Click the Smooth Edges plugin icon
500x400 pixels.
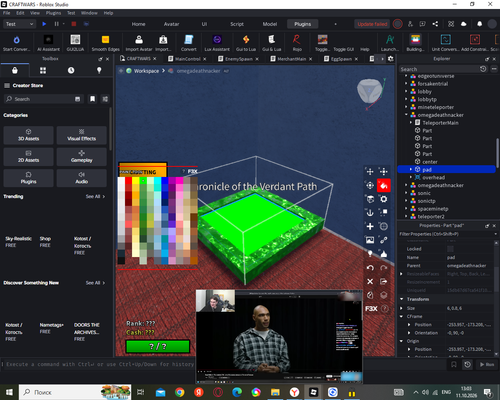[105, 43]
